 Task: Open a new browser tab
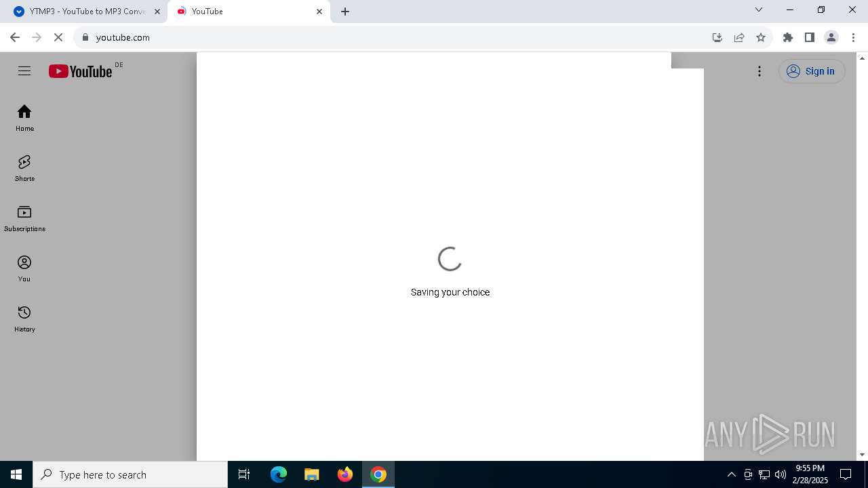click(345, 12)
